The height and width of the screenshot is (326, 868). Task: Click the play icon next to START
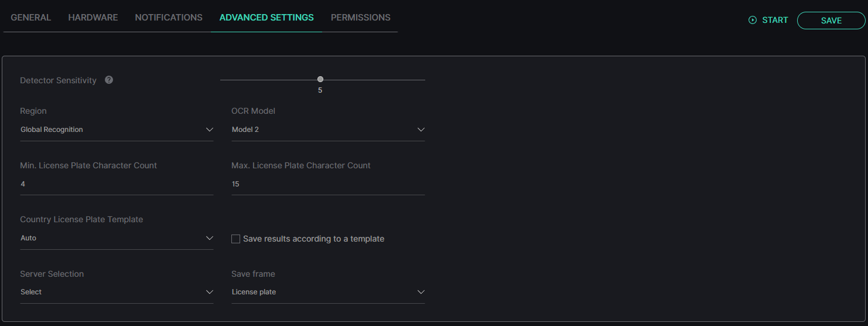point(753,20)
